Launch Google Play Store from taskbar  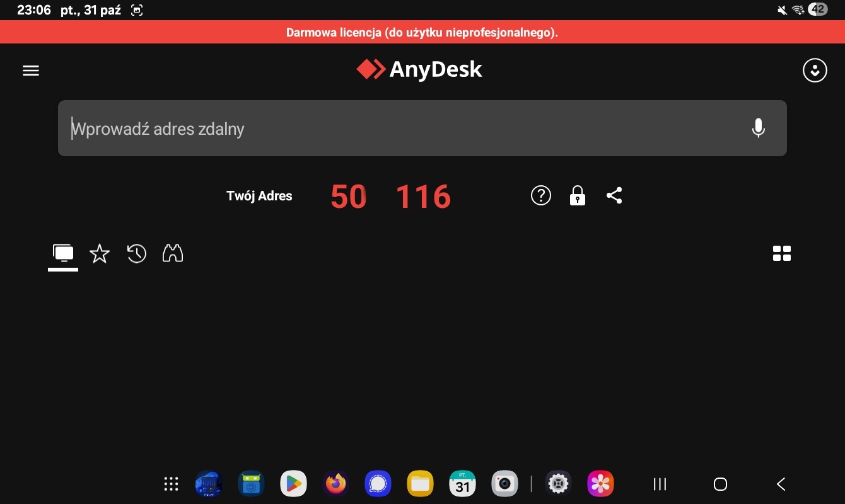(x=293, y=484)
